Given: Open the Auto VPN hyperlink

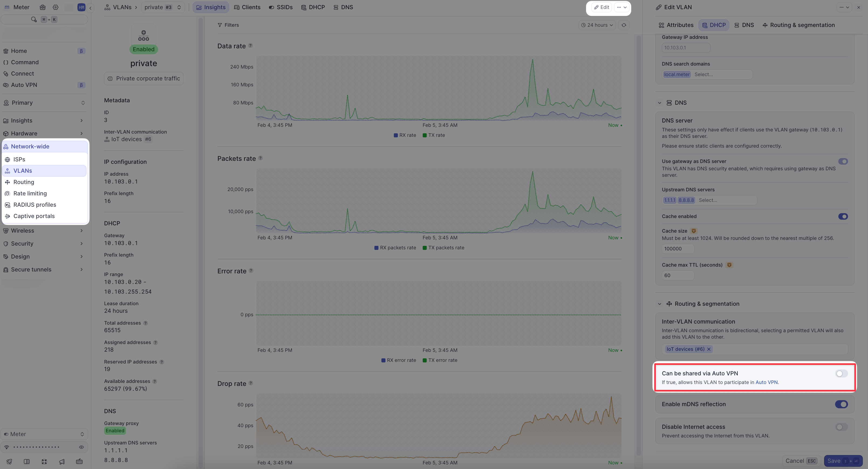Looking at the screenshot, I should (766, 382).
